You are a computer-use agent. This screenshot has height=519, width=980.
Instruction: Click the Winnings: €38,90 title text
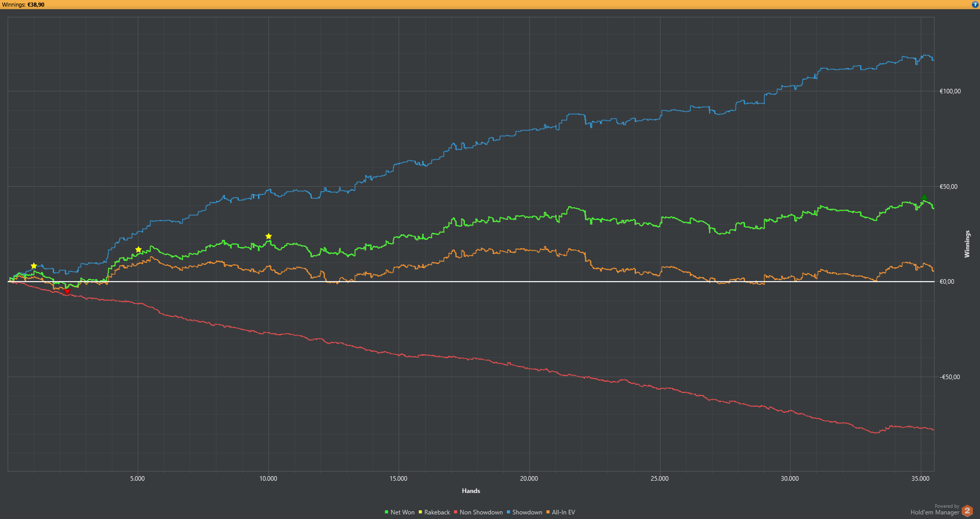click(23, 5)
